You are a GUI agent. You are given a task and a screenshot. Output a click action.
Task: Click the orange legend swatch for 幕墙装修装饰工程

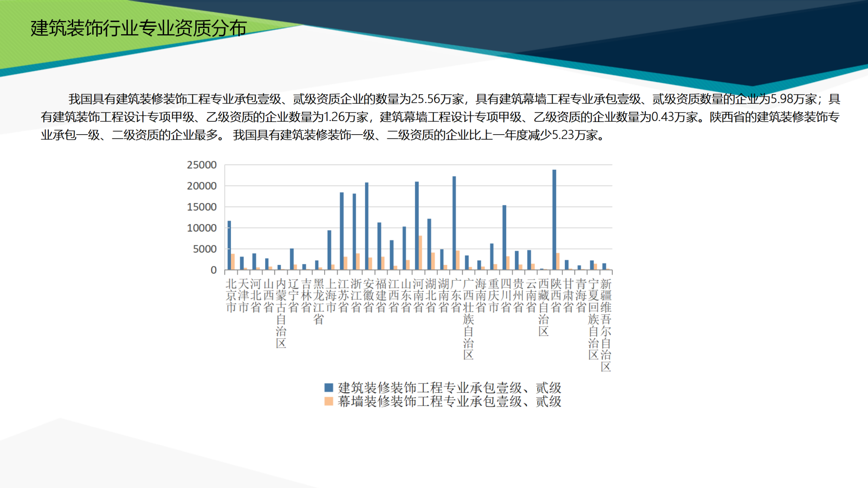[x=329, y=401]
